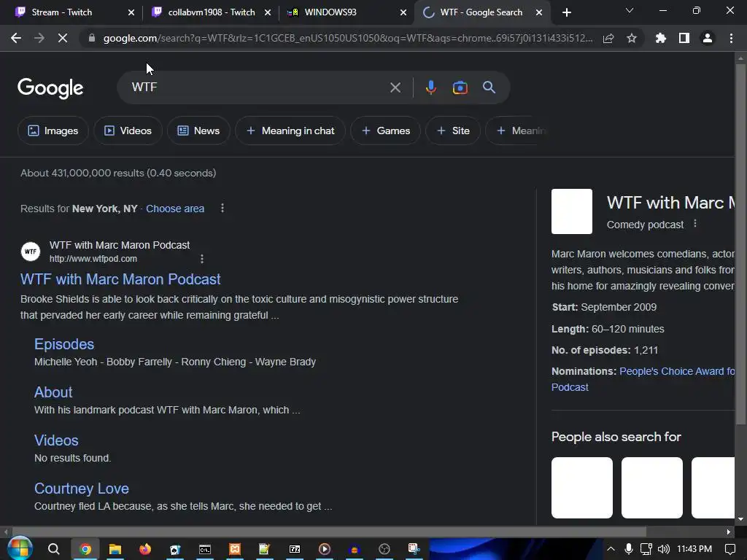The height and width of the screenshot is (560, 747).
Task: Open taskbar search magnifier
Action: coord(54,549)
